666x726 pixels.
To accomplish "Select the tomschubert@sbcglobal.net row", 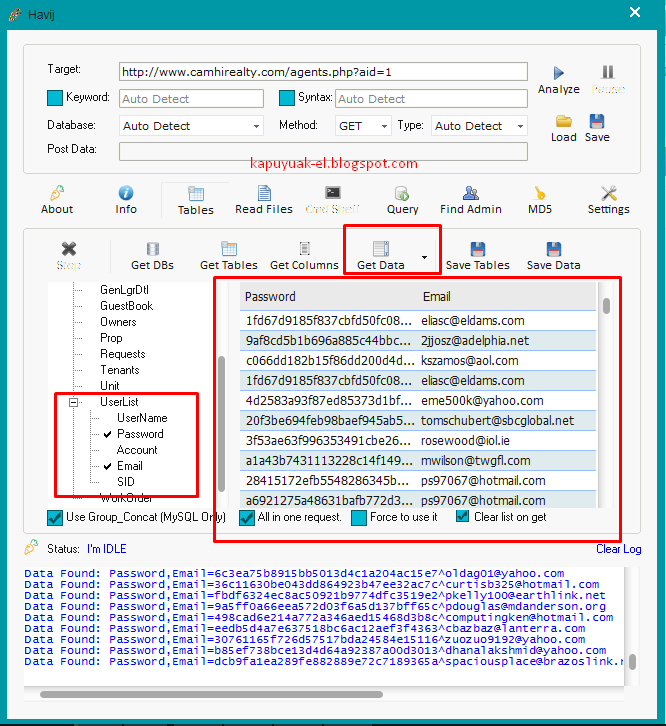I will (418, 420).
